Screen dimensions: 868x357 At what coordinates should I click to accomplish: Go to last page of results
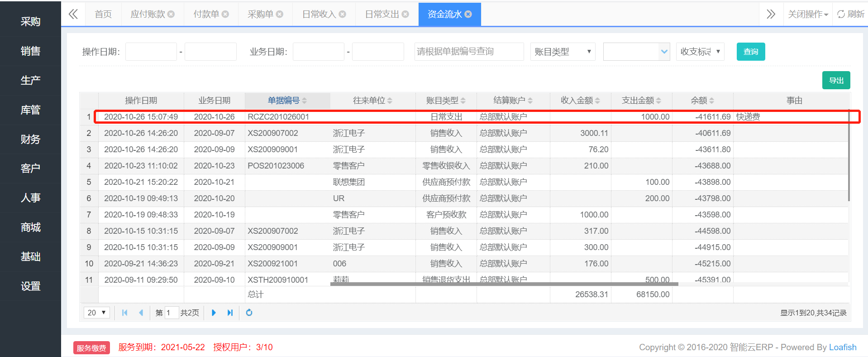pos(230,313)
